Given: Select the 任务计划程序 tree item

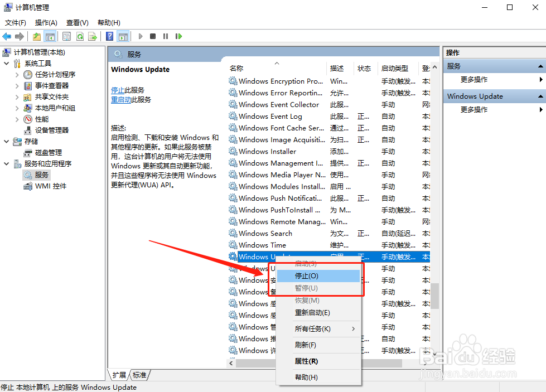Looking at the screenshot, I should (x=55, y=75).
